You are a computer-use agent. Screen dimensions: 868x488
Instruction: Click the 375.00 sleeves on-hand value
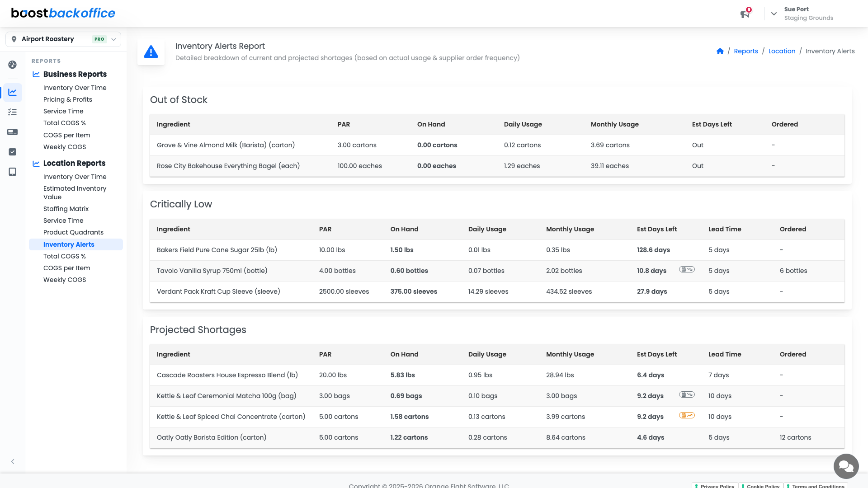pos(414,291)
